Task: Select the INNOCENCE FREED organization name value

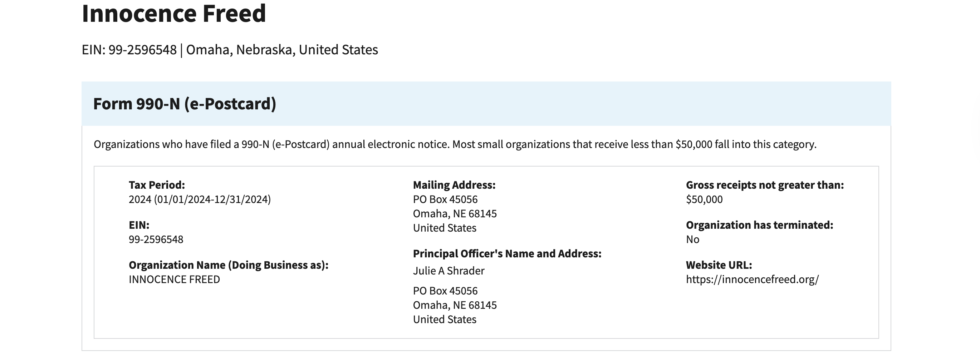Action: [174, 280]
